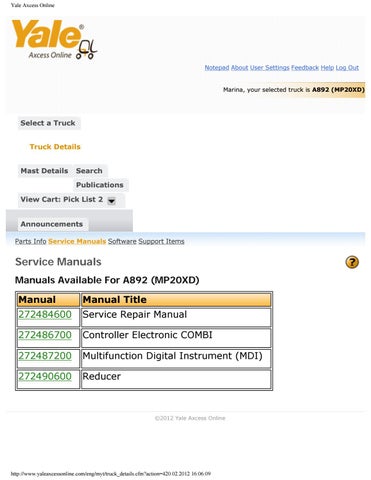Click the Multifunction Digital Instrument (MDI) cell
The width and height of the screenshot is (371, 480).
click(x=176, y=359)
